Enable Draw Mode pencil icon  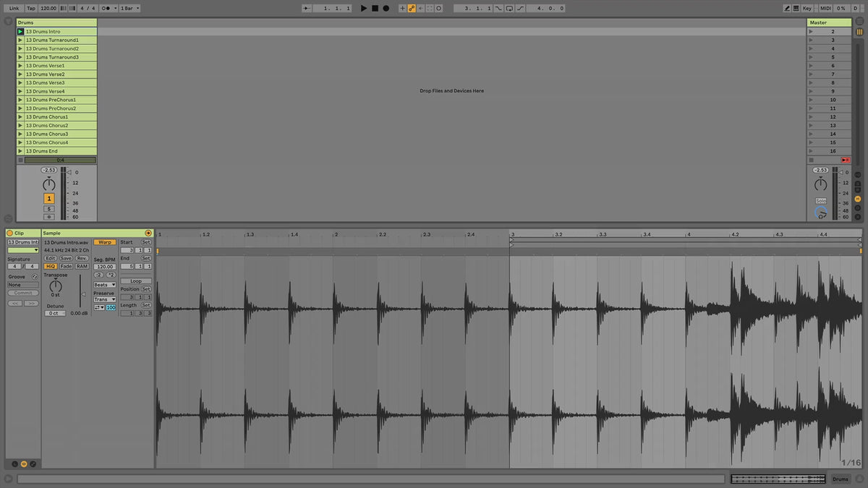coord(788,8)
